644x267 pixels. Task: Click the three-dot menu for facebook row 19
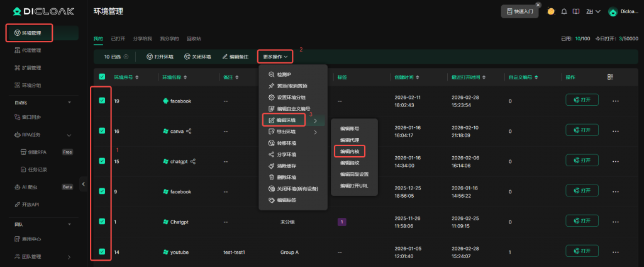[x=616, y=101]
